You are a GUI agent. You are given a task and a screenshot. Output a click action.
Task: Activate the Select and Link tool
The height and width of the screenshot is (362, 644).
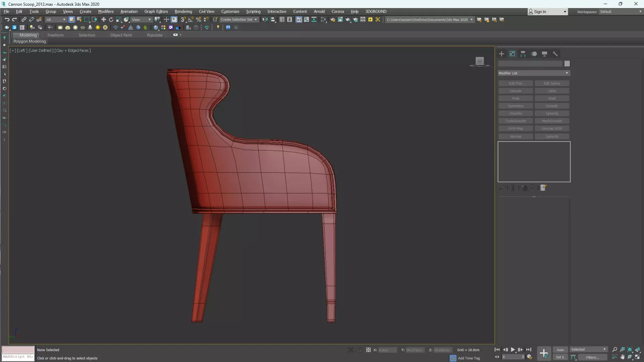(x=24, y=19)
